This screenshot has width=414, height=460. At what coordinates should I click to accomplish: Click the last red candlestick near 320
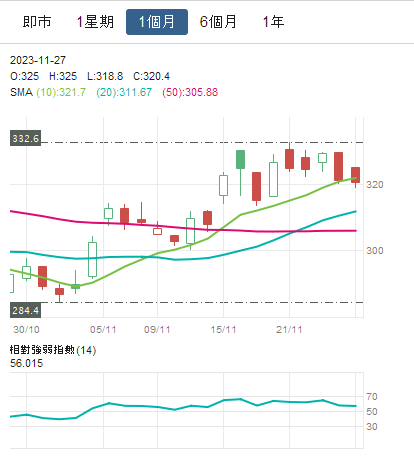(355, 175)
